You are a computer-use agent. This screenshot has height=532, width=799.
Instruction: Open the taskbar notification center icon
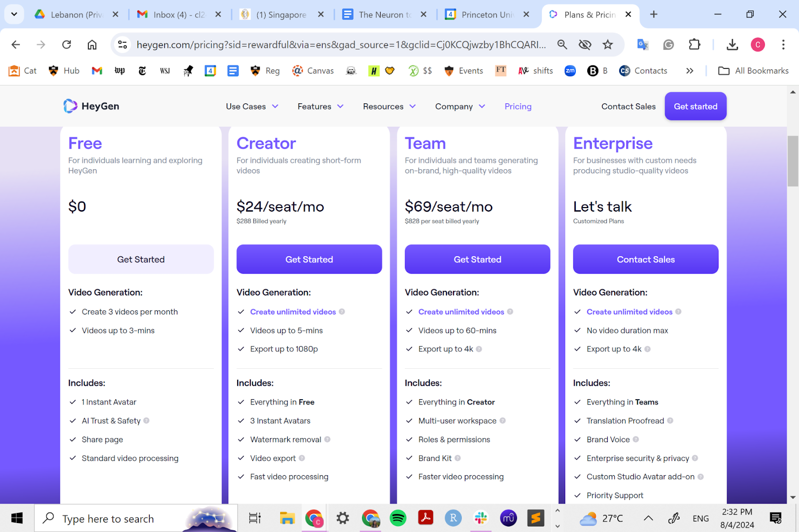pyautogui.click(x=776, y=519)
